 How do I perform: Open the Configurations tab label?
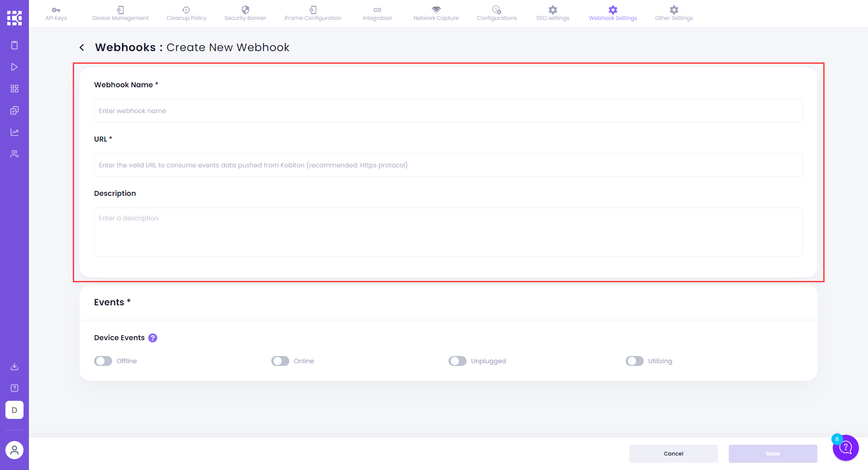497,18
